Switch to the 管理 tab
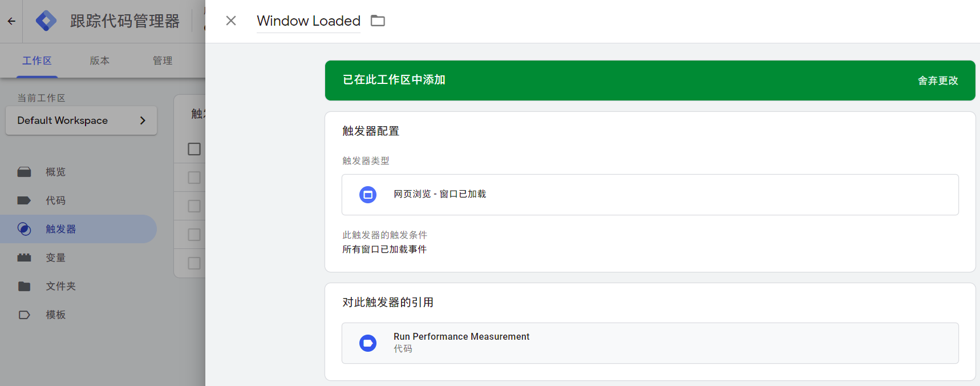The width and height of the screenshot is (980, 386). 163,61
